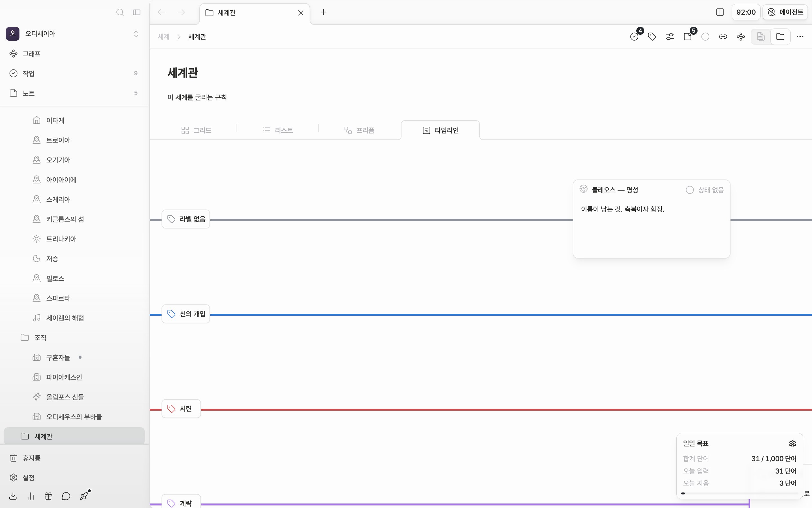The image size is (812, 508).
Task: Open the 트리나키아 entry
Action: pyautogui.click(x=74, y=239)
